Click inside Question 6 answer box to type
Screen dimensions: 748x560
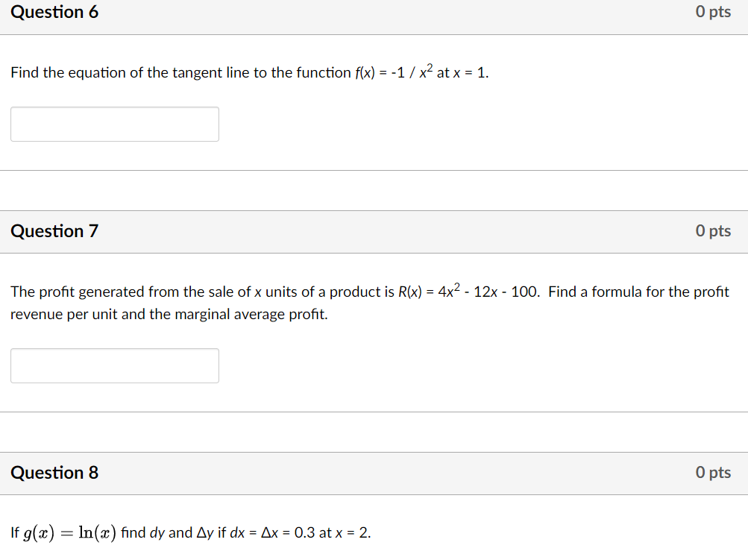[114, 124]
